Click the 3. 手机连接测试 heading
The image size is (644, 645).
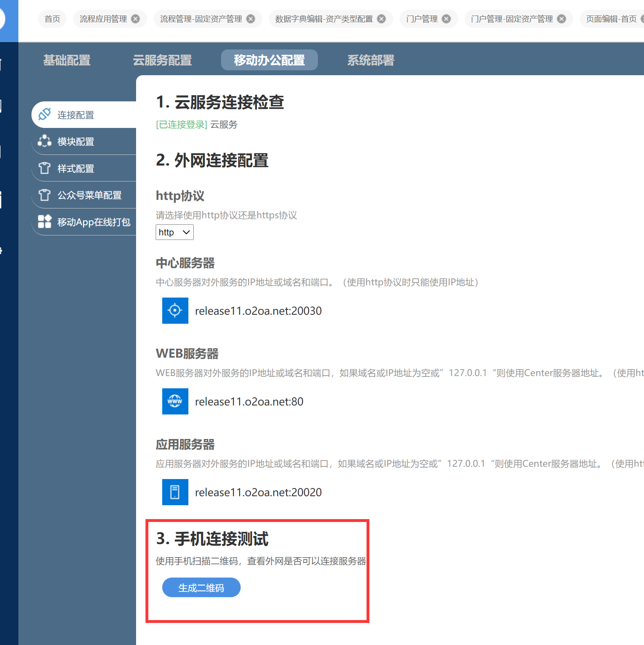[x=212, y=539]
